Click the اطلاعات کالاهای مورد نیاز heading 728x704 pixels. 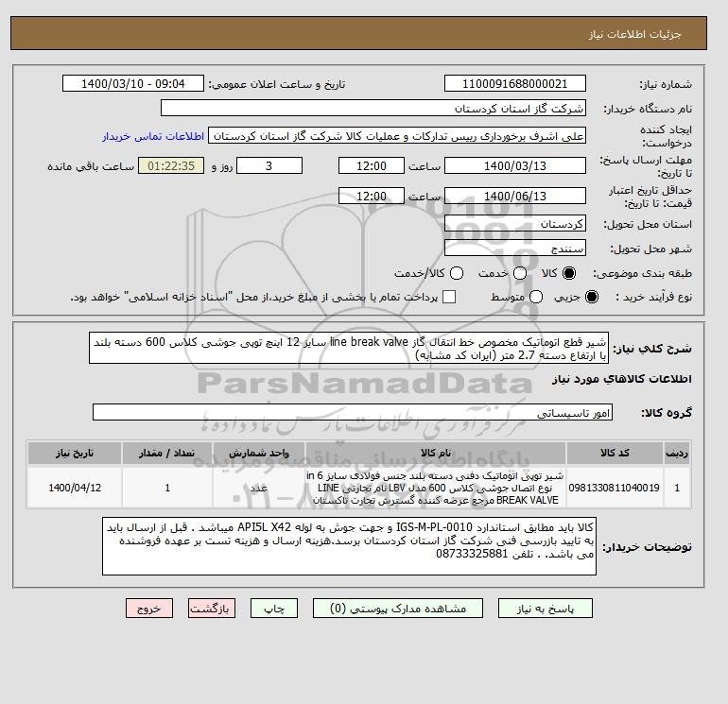[x=622, y=379]
